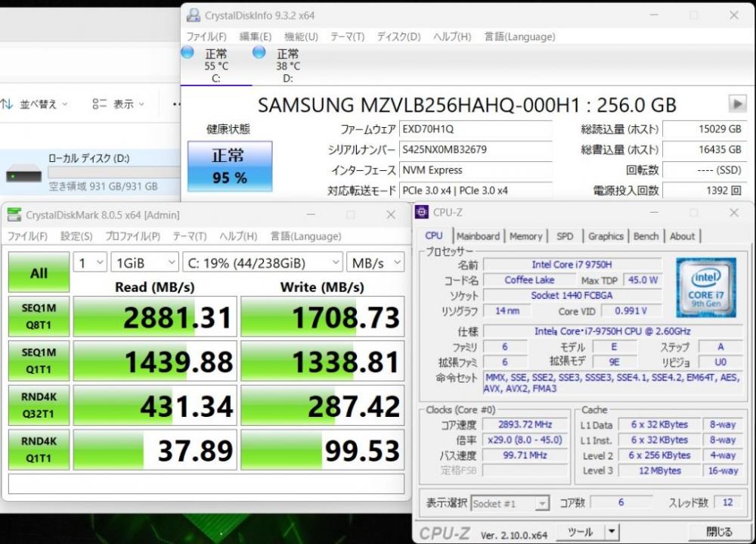Click the Local Disk (D:) drive icon

point(23,173)
